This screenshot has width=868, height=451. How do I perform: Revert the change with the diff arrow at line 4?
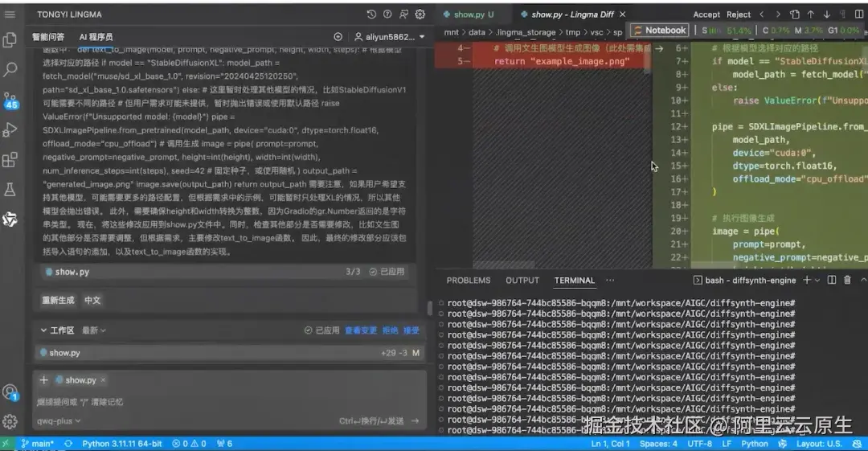click(659, 49)
